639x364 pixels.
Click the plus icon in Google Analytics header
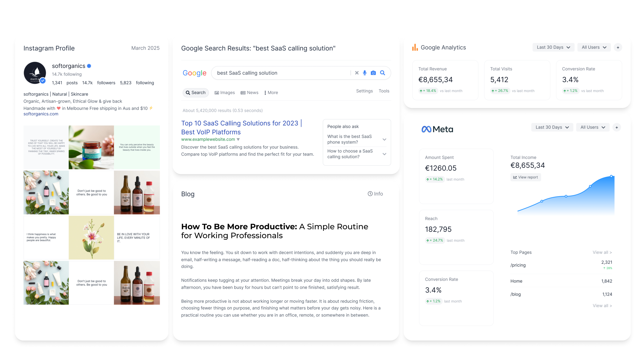[x=618, y=48]
